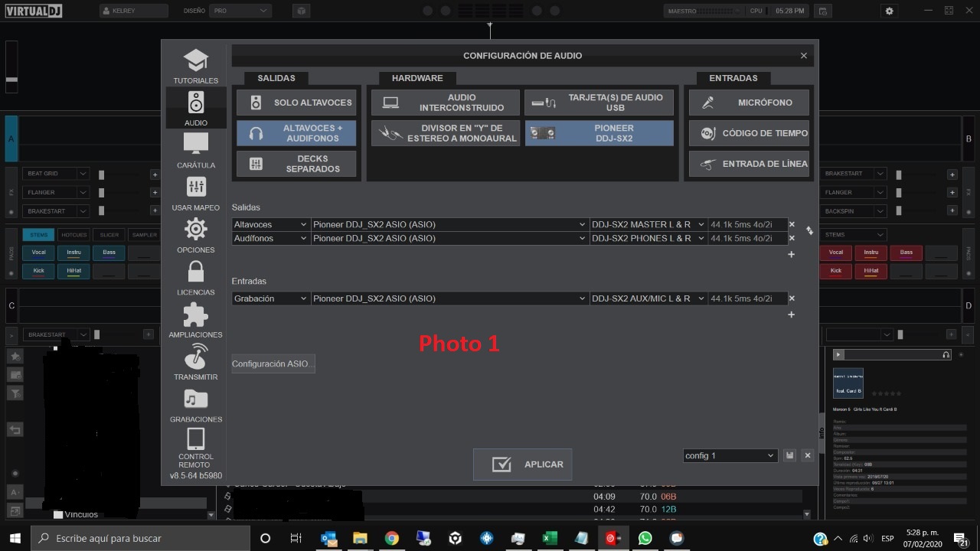Open the Windows Start menu
Viewport: 980px width, 551px height.
pyautogui.click(x=15, y=538)
